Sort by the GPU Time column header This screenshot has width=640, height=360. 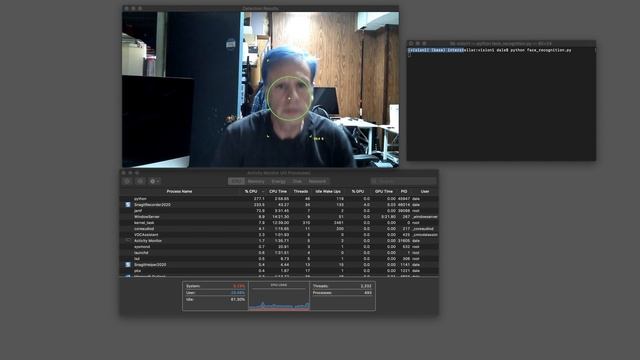(x=384, y=191)
